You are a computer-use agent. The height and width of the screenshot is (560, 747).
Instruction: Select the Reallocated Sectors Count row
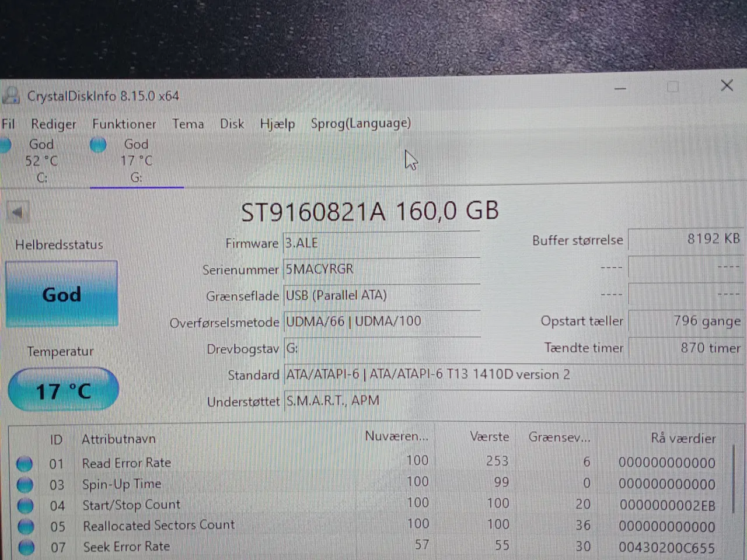pos(371,526)
